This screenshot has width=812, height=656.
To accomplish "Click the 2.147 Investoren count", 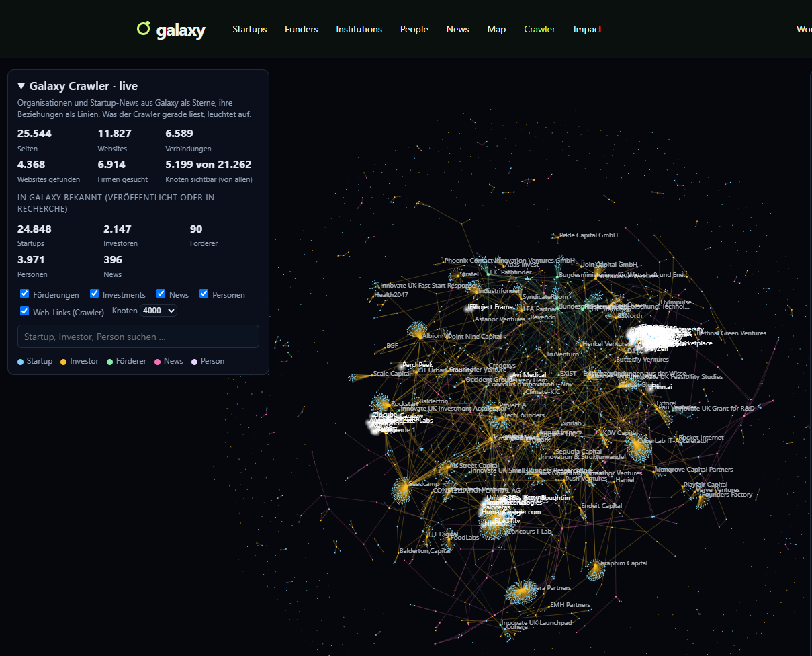I will [118, 229].
